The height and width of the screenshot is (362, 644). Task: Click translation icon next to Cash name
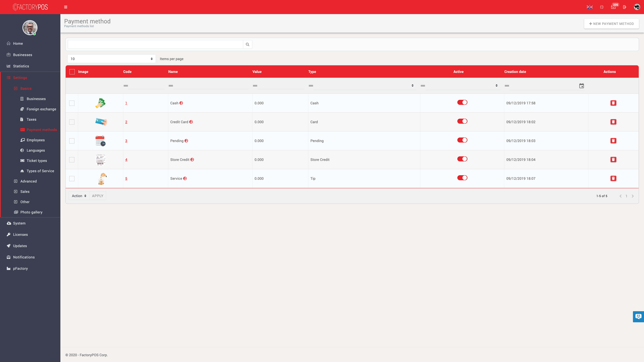click(181, 103)
